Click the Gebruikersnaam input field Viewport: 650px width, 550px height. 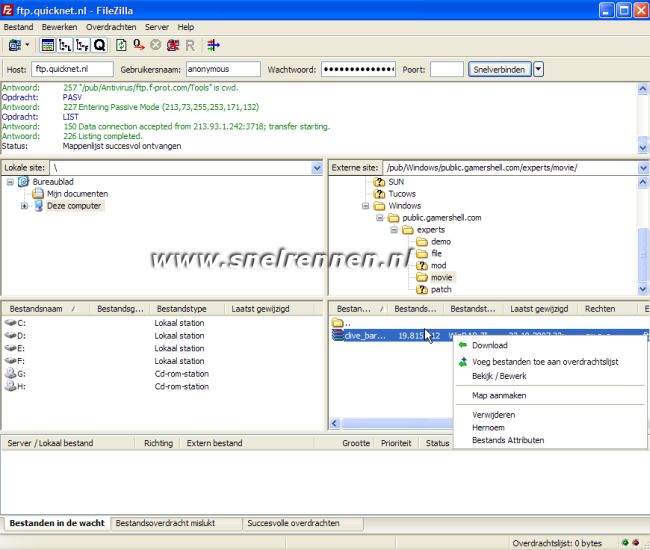(223, 69)
